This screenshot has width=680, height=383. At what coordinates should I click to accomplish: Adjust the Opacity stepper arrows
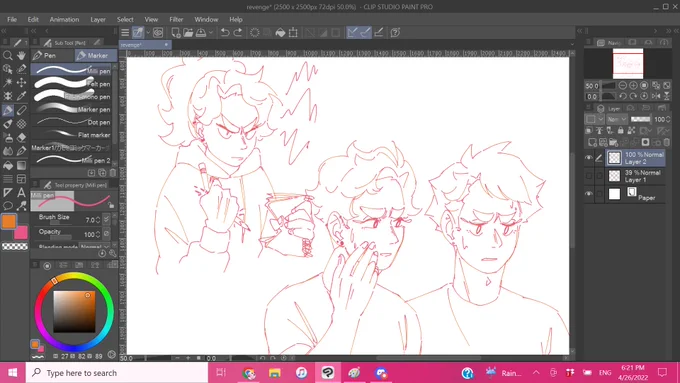pyautogui.click(x=98, y=234)
